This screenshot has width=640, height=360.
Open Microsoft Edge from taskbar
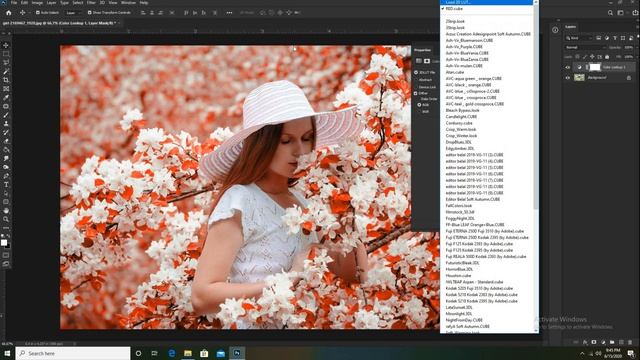click(171, 353)
